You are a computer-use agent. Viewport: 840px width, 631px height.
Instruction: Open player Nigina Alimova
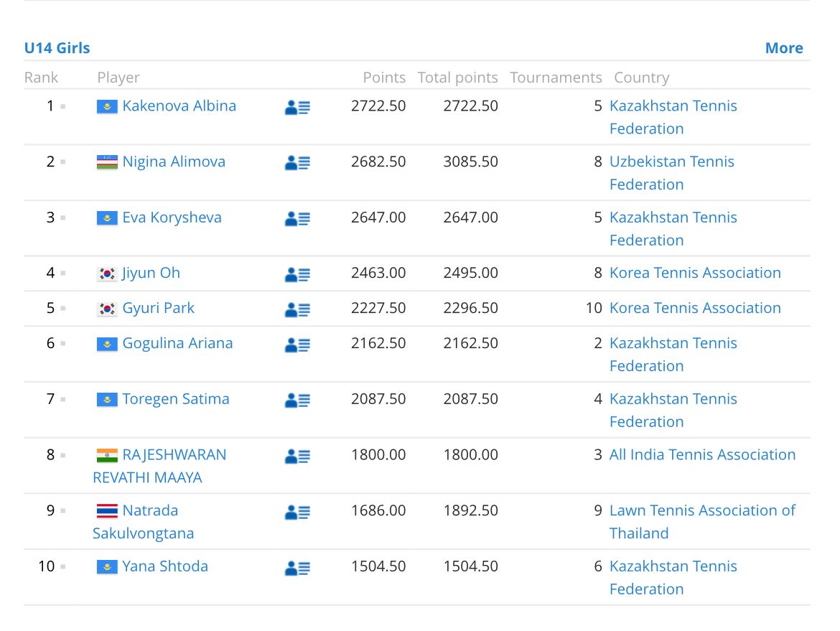coord(174,162)
